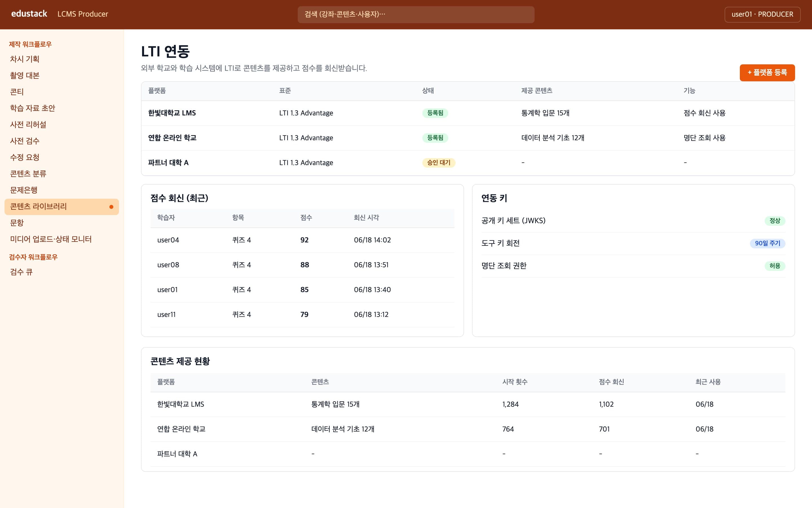
Task: Open 촬영 대본 in the sidebar
Action: (x=62, y=76)
